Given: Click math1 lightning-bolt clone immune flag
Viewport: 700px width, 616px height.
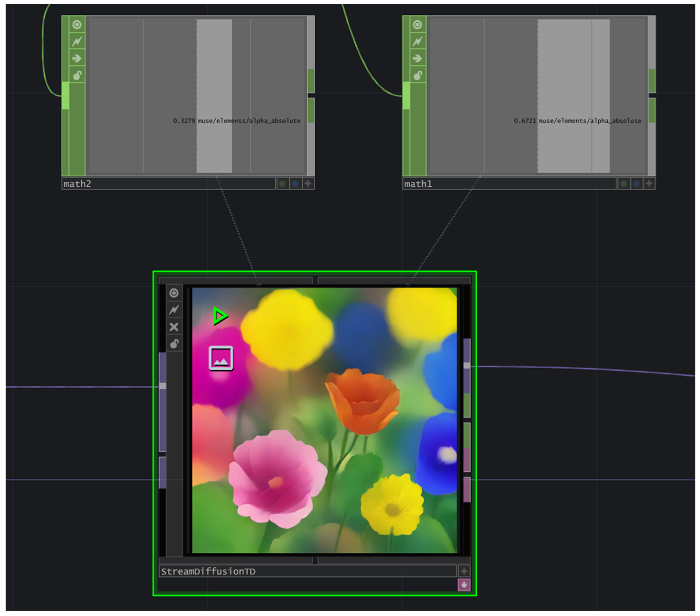Looking at the screenshot, I should pos(417,41).
